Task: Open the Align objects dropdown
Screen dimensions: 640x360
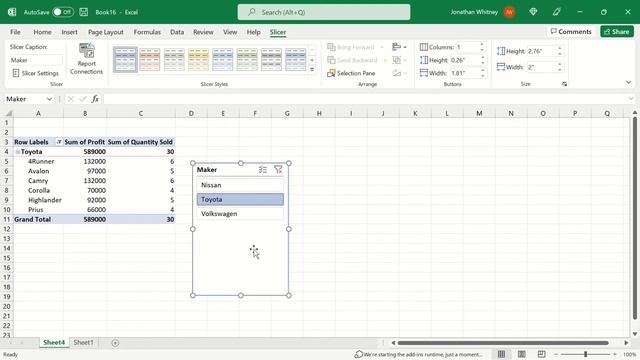Action: pyautogui.click(x=399, y=47)
